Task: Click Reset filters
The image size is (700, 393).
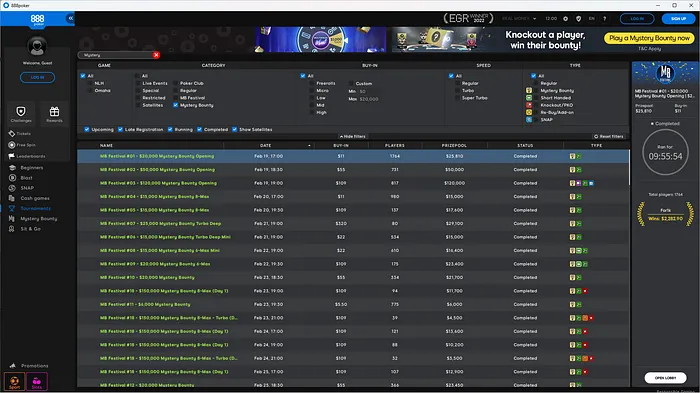Action: point(608,137)
